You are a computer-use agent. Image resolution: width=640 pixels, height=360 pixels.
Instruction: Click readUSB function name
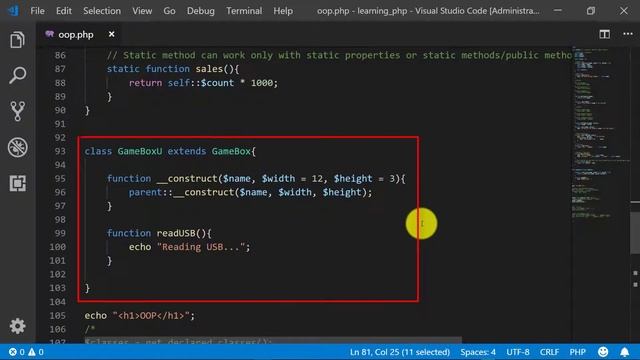pyautogui.click(x=176, y=233)
